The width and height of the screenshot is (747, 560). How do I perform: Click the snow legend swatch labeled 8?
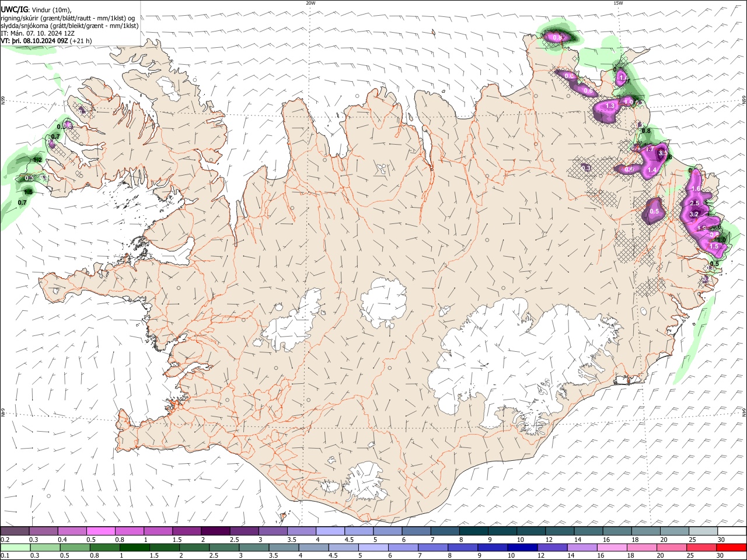click(474, 531)
